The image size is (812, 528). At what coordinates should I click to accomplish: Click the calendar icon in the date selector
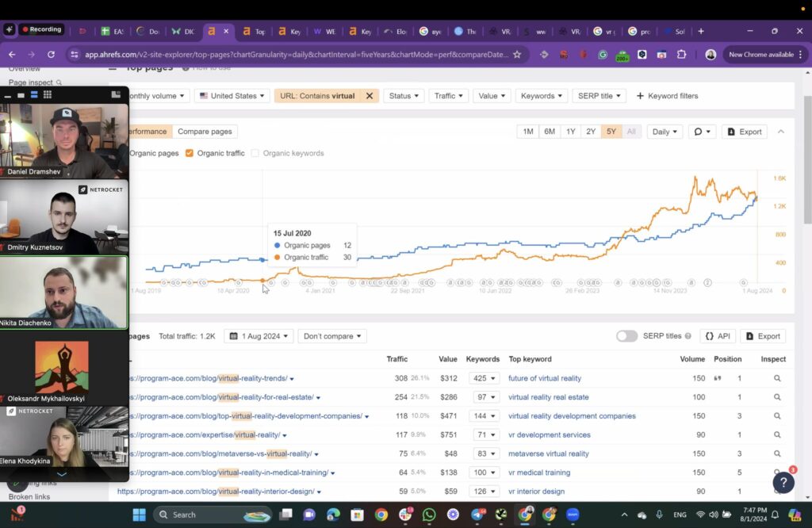click(x=234, y=336)
